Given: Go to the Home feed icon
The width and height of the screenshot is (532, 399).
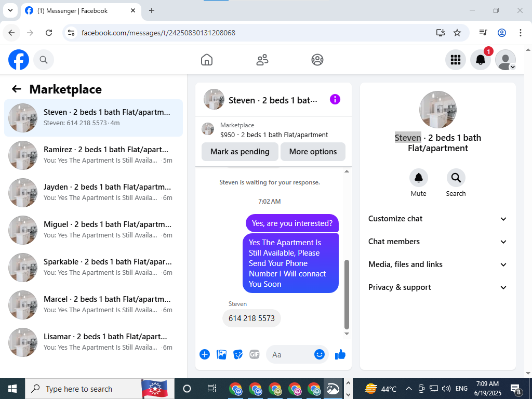Looking at the screenshot, I should pos(207,60).
